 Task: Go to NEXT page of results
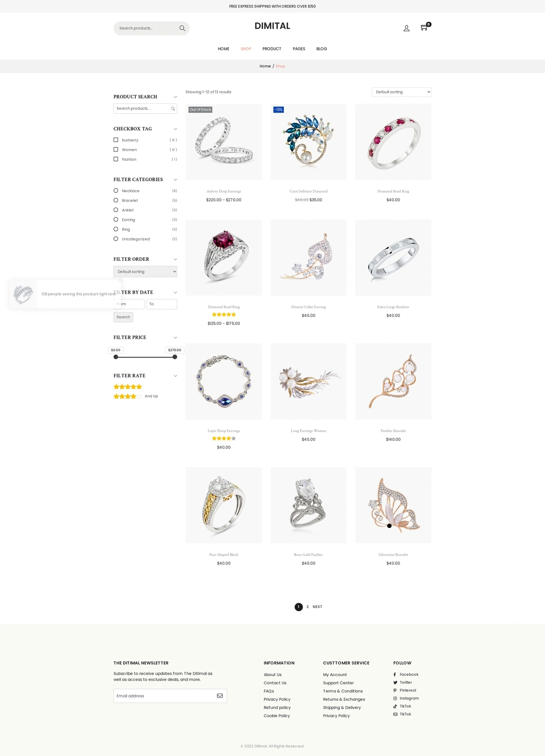(317, 607)
